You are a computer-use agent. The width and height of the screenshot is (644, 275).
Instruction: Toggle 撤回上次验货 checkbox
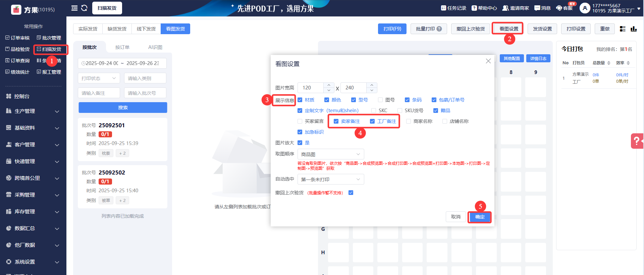(351, 193)
